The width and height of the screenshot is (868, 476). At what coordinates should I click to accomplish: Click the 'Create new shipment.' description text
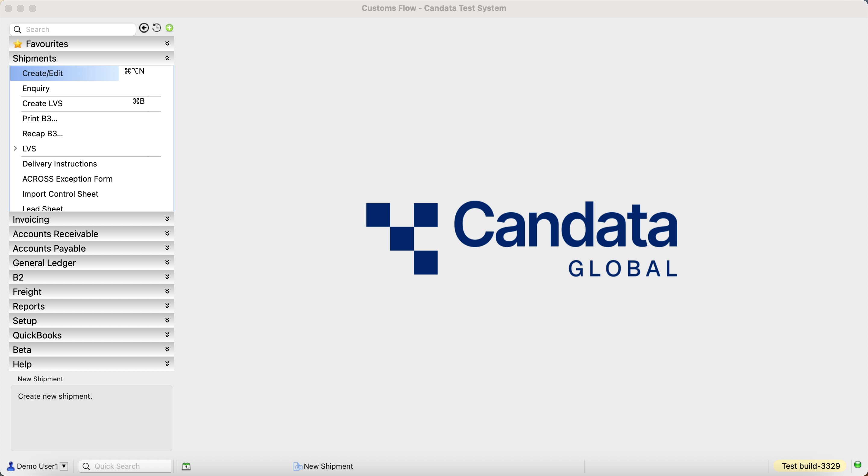55,396
